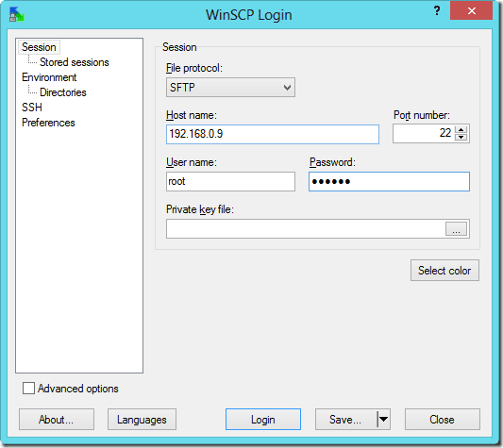This screenshot has width=503, height=448.
Task: Select SSH in the tree
Action: [32, 108]
